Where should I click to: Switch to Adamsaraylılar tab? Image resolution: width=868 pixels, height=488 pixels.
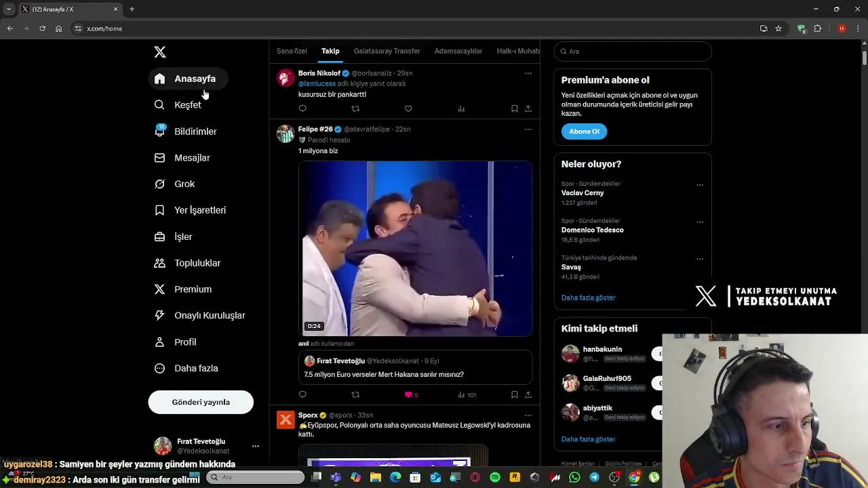(458, 51)
